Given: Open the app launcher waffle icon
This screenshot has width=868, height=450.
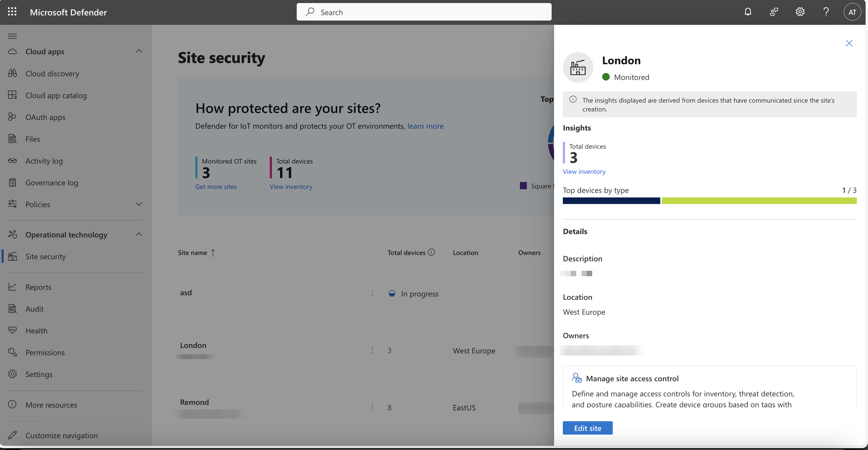Looking at the screenshot, I should pyautogui.click(x=12, y=12).
